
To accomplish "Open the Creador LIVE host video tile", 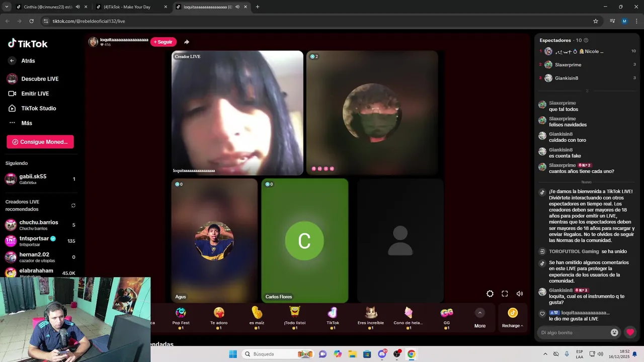I will tap(237, 113).
